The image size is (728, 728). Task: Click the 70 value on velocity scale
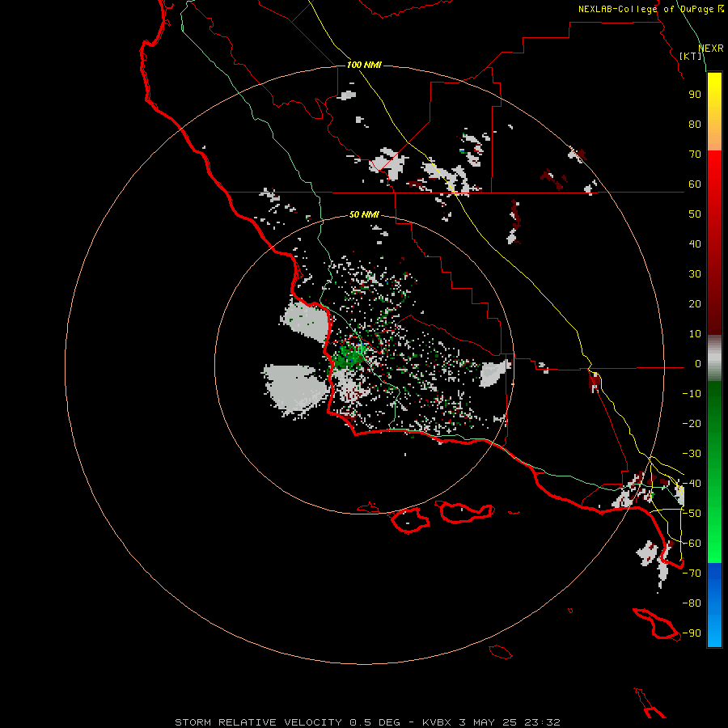[695, 154]
